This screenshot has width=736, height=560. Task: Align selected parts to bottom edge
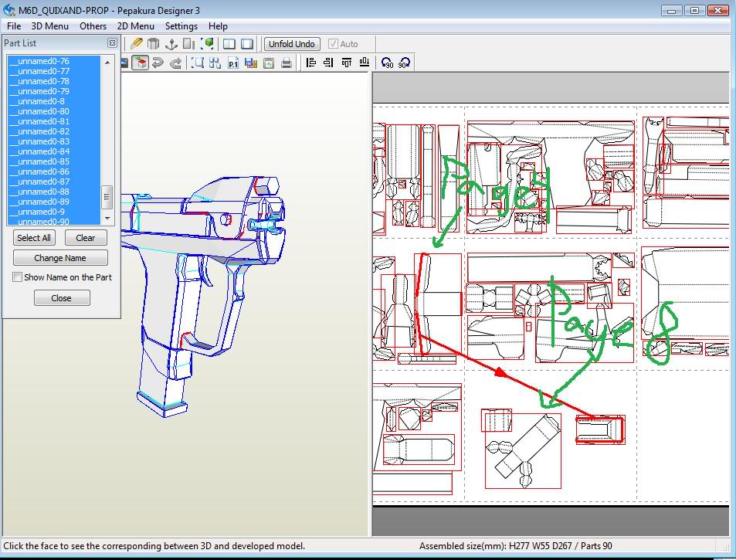(365, 63)
